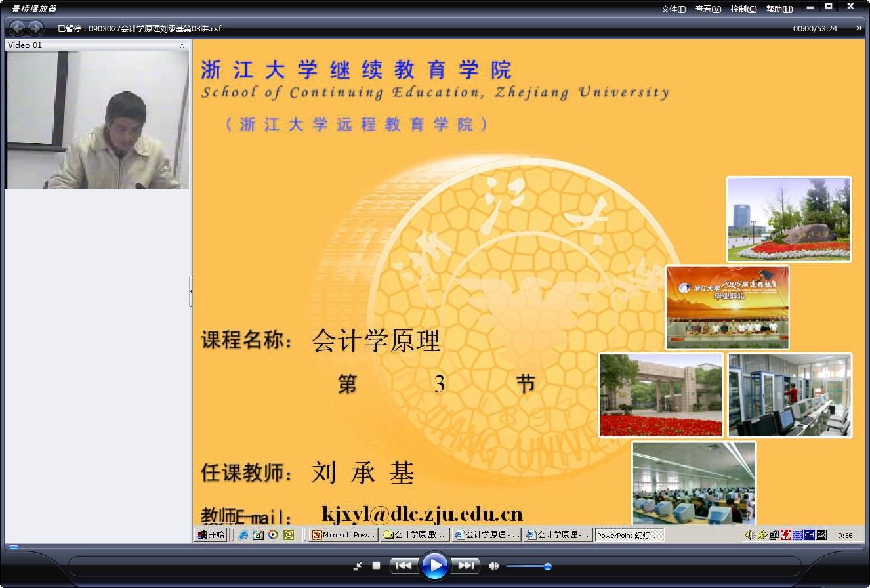Switch player to compact mode icon
The image size is (870, 588).
point(358,566)
